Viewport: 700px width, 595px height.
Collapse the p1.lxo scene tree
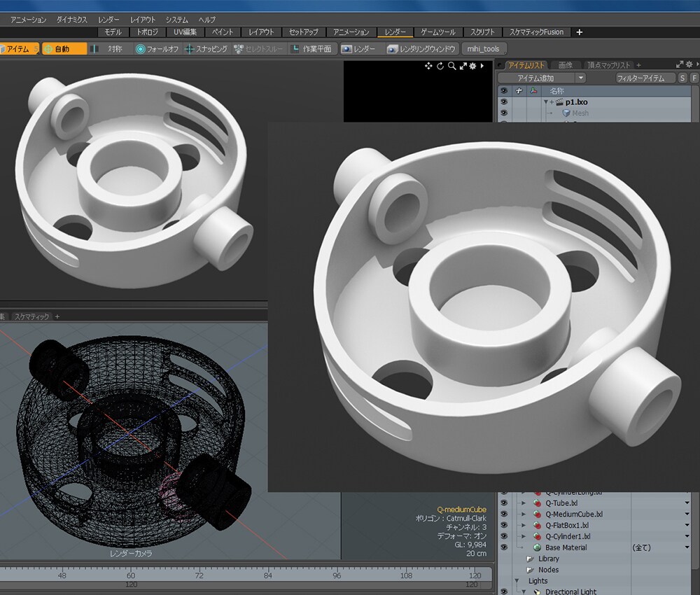click(545, 102)
